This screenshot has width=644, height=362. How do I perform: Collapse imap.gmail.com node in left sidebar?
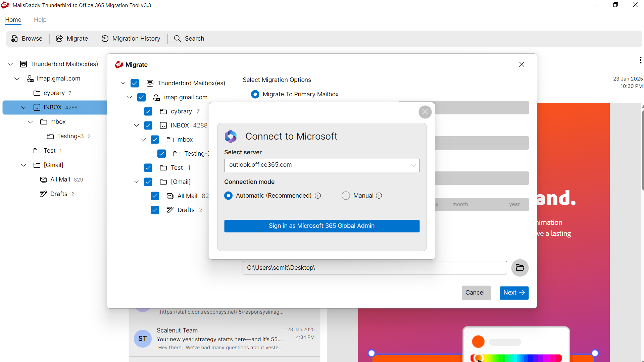pos(17,79)
